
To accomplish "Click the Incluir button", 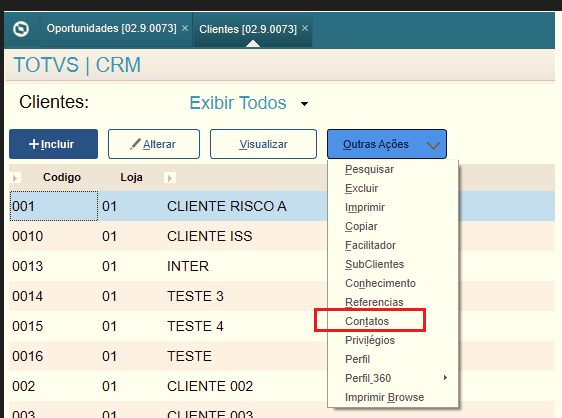I will click(x=53, y=144).
